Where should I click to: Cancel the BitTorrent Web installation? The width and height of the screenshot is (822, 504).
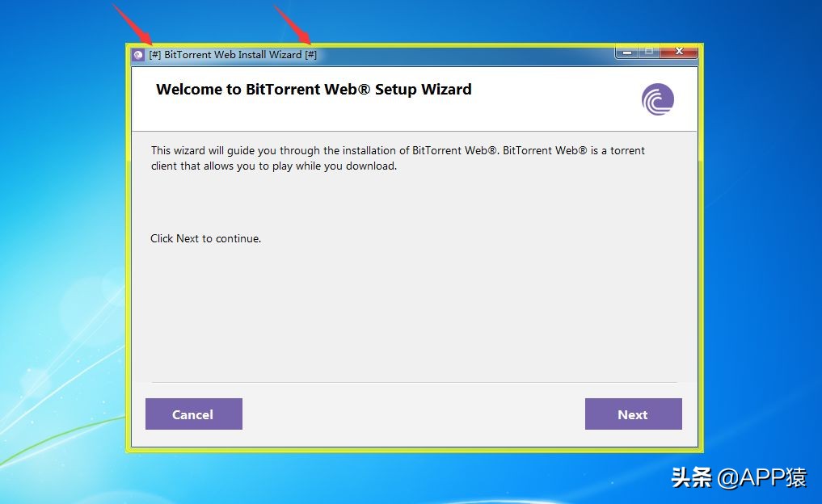tap(193, 414)
